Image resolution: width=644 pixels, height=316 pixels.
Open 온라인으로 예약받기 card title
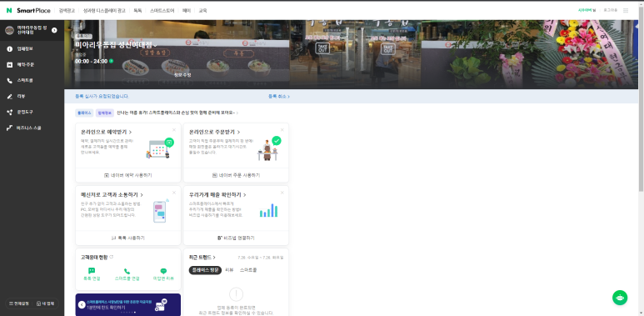tap(107, 132)
